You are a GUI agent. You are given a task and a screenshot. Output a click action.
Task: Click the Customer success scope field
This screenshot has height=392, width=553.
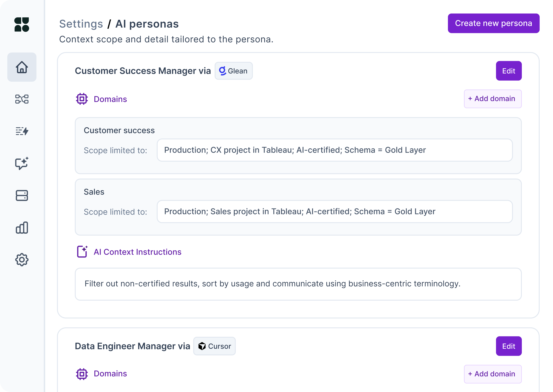[335, 150]
